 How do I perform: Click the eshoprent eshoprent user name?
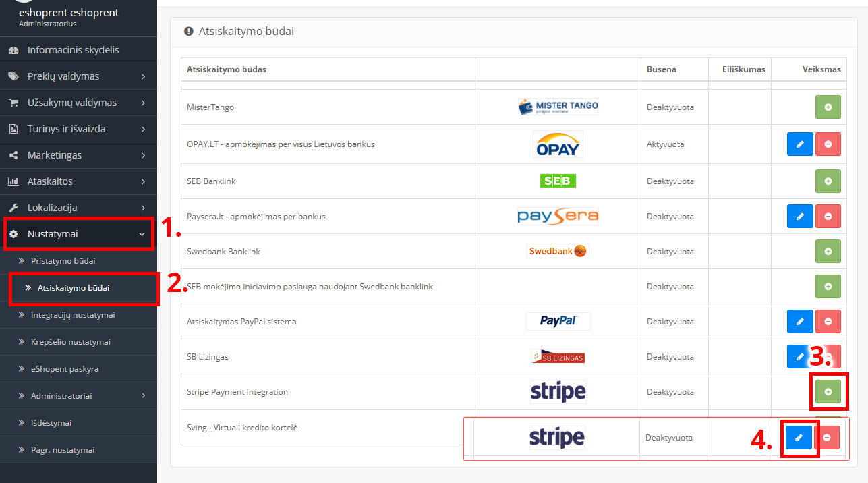[69, 12]
